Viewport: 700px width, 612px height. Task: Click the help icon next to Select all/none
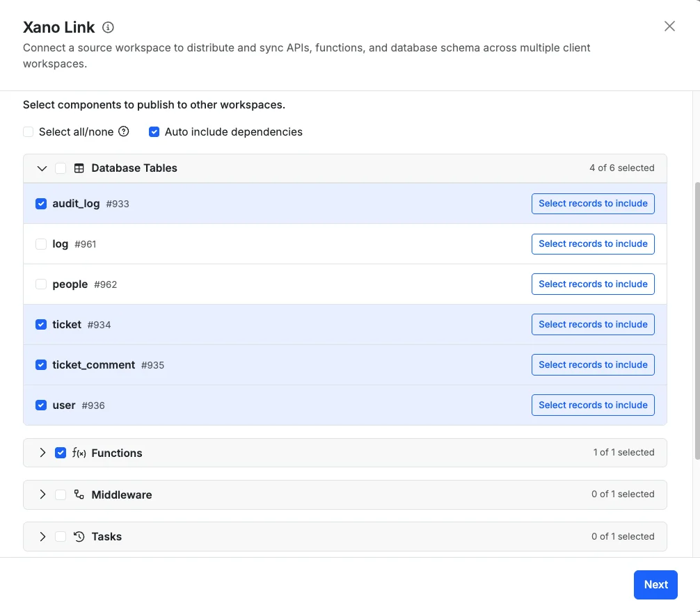pos(124,131)
